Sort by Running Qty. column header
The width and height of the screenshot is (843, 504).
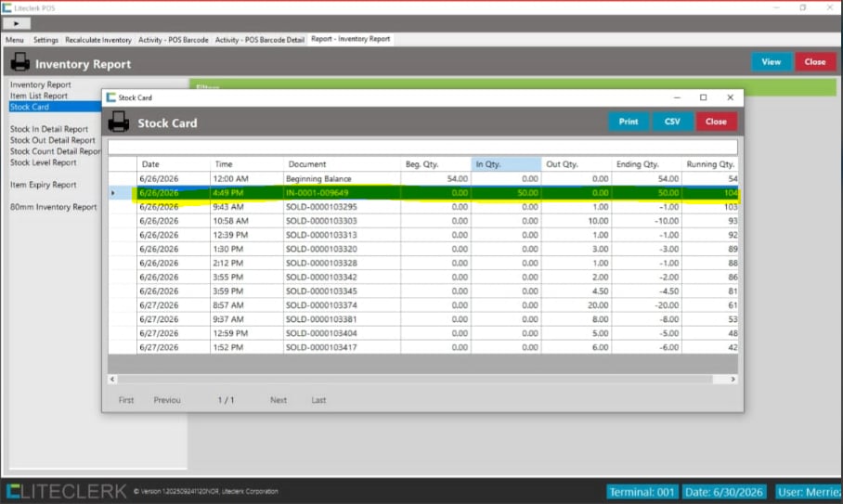click(x=709, y=164)
